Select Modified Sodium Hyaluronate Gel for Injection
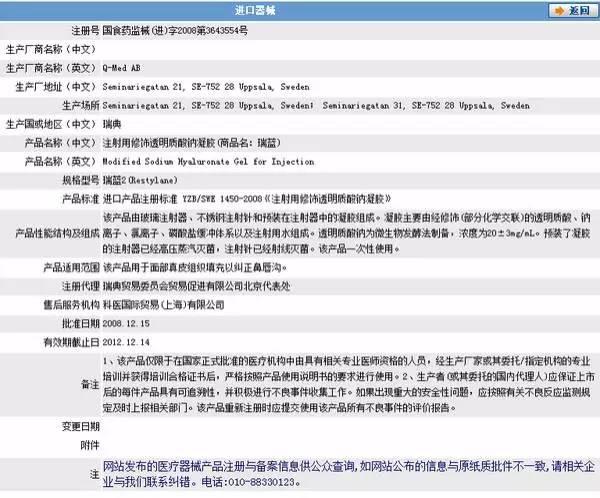The height and width of the screenshot is (498, 600). tap(209, 162)
